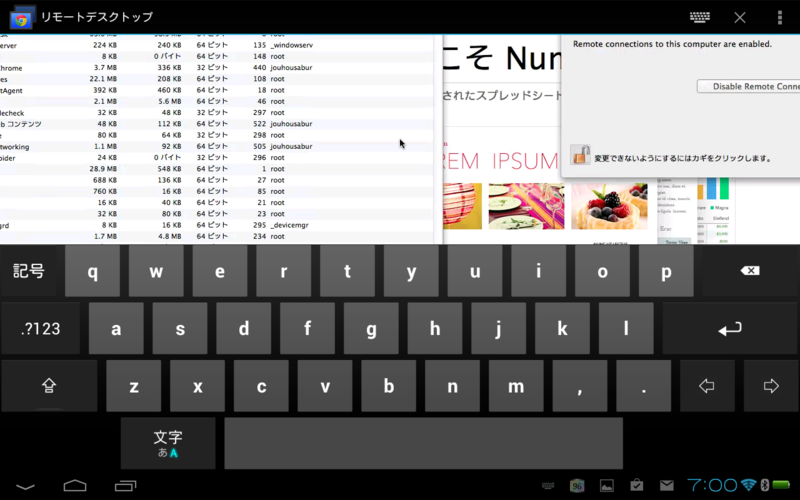800x500 pixels.
Task: Tap the t key
Action: point(347,271)
